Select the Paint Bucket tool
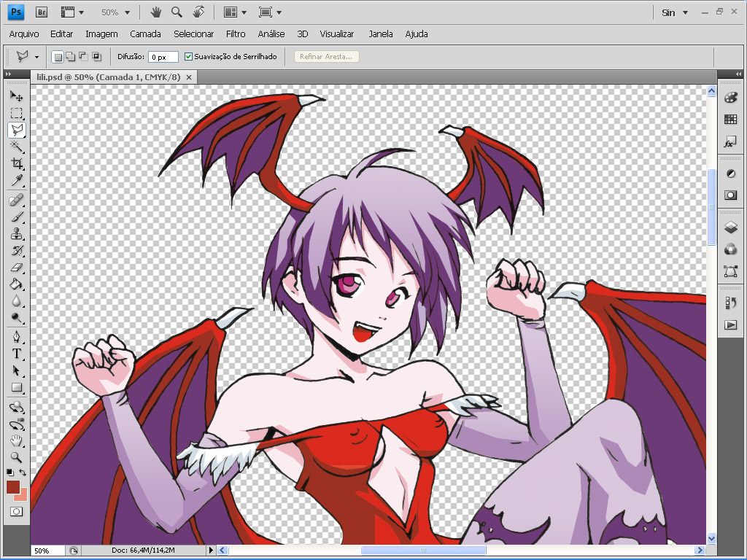The height and width of the screenshot is (560, 747). [17, 284]
